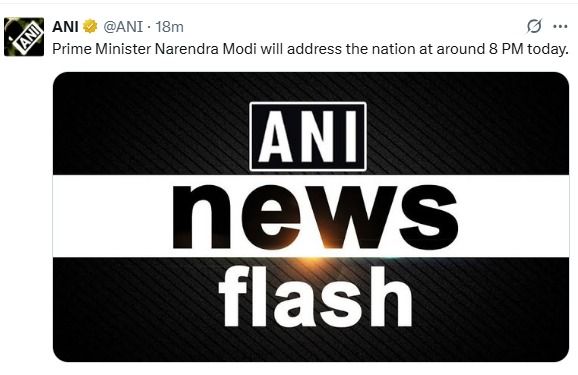Click '8 PM' in the post text
The image size is (578, 375).
tap(506, 49)
